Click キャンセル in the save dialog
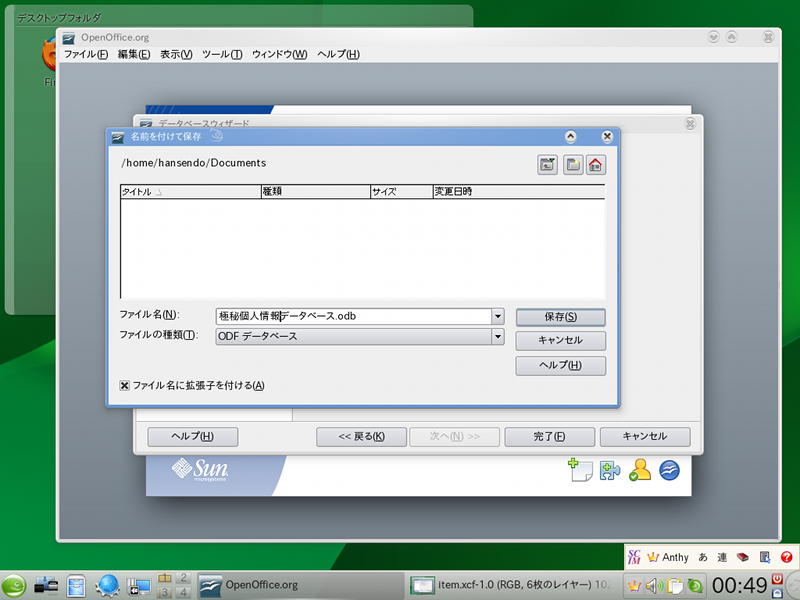The image size is (800, 600). tap(560, 341)
